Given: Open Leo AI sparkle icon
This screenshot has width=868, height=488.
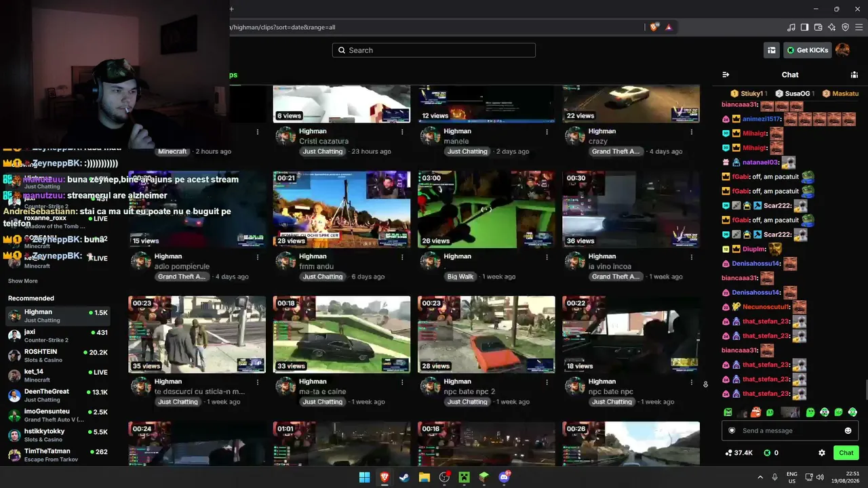Looking at the screenshot, I should click(832, 27).
